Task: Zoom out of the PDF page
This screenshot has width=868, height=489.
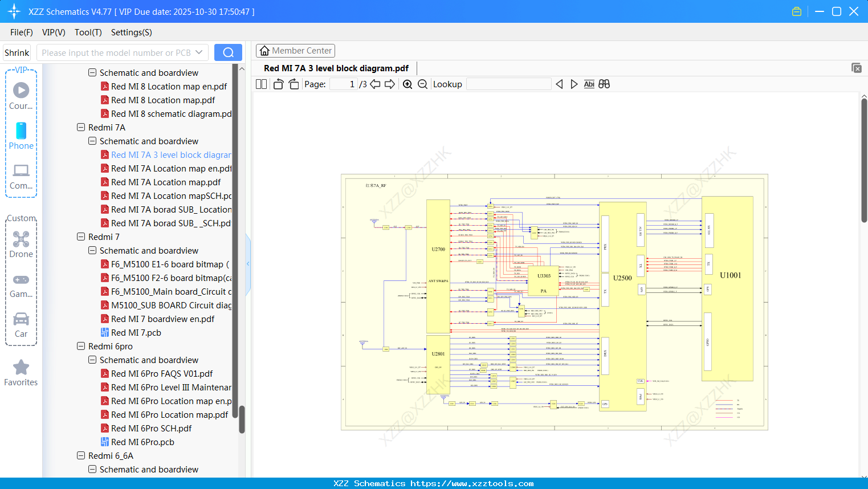Action: point(422,84)
